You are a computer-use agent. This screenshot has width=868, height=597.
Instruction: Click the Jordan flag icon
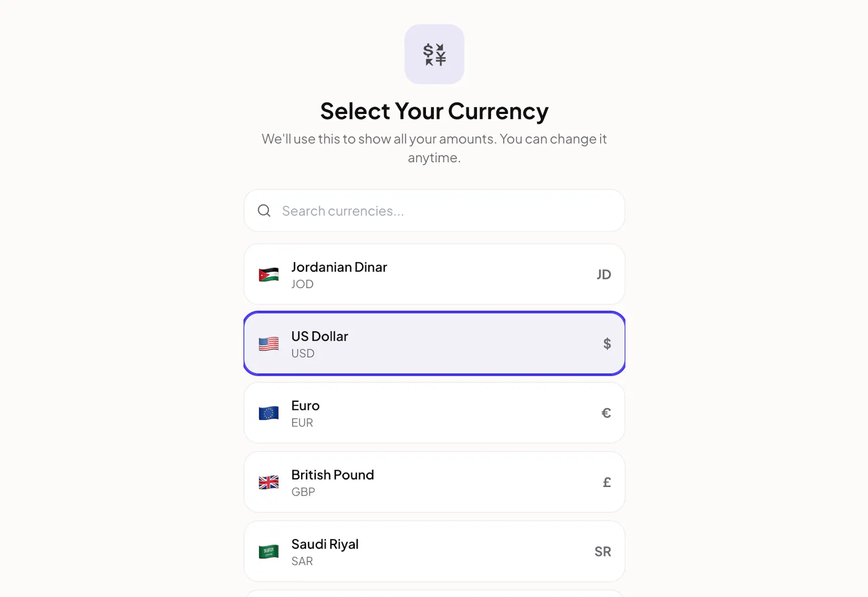(269, 274)
